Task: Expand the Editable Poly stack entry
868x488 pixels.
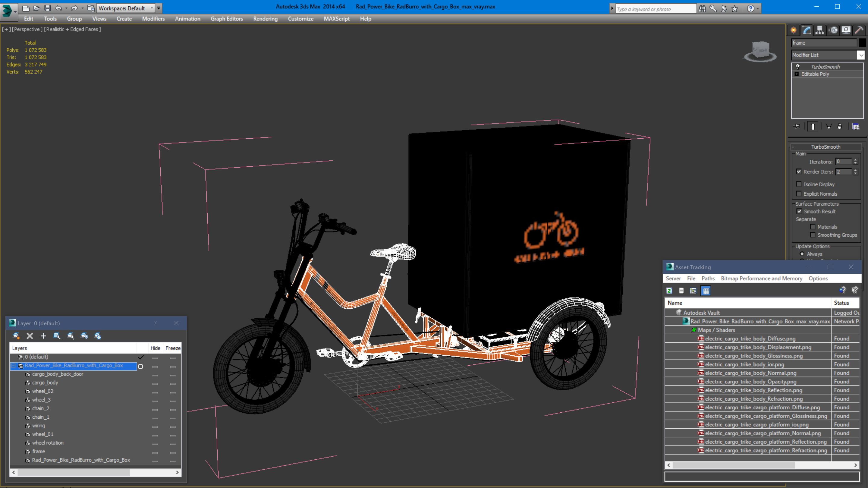Action: [x=797, y=74]
